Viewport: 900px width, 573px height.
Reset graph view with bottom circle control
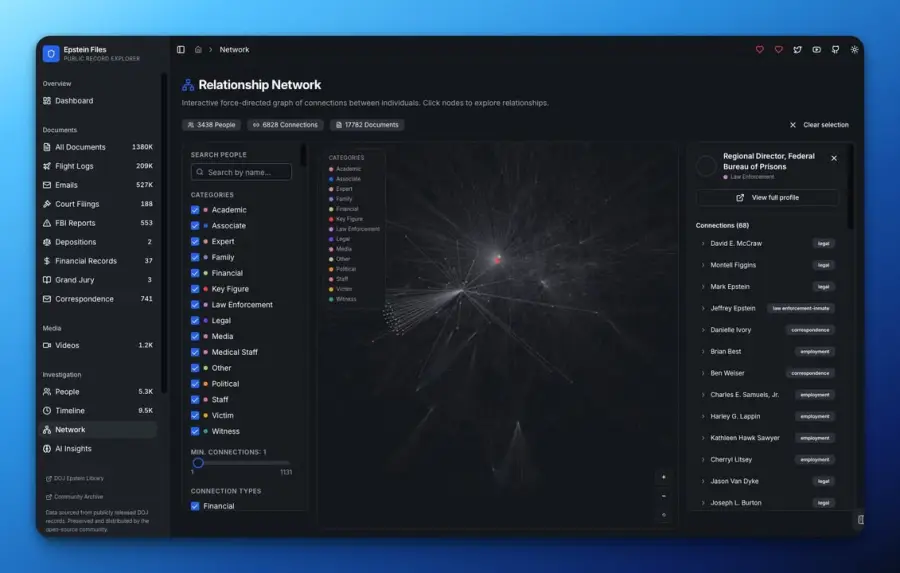(664, 515)
